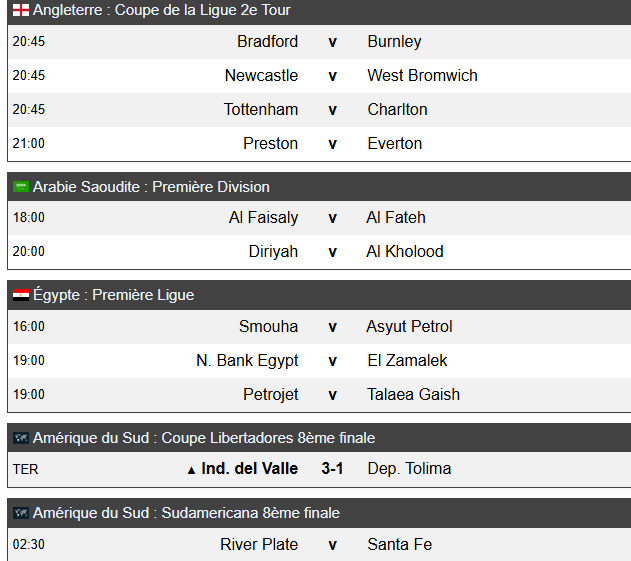Click the Al Faisaly team name
The image size is (631, 561).
(264, 218)
